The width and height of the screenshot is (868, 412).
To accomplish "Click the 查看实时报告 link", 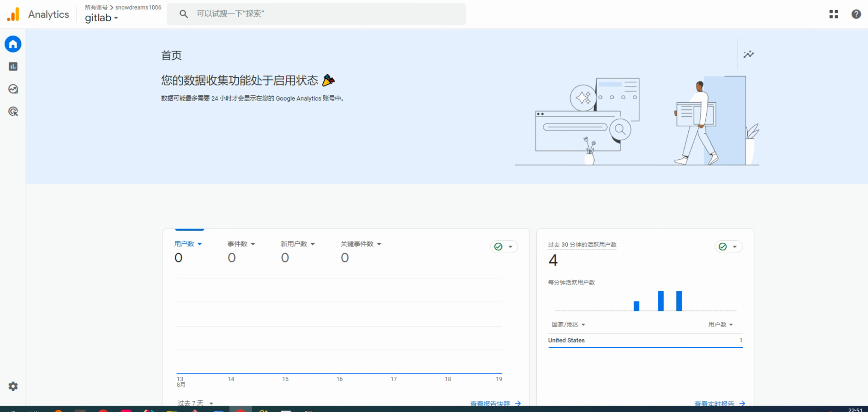I will 719,403.
